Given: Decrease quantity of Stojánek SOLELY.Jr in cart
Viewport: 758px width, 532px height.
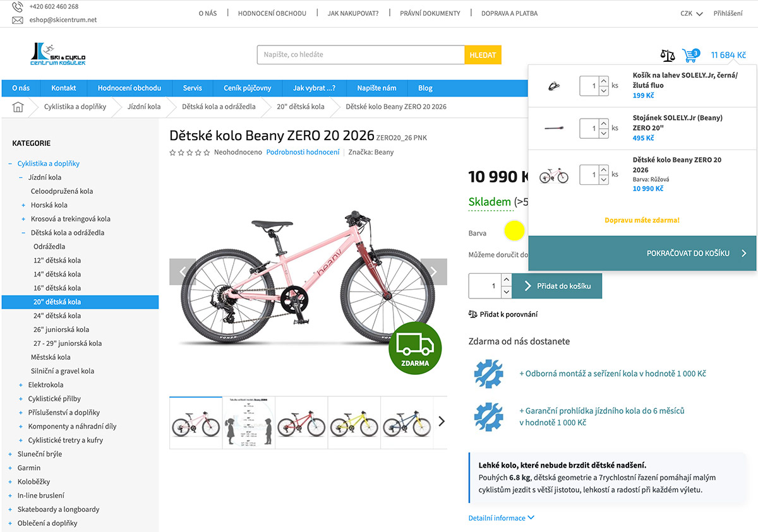Looking at the screenshot, I should coord(603,133).
